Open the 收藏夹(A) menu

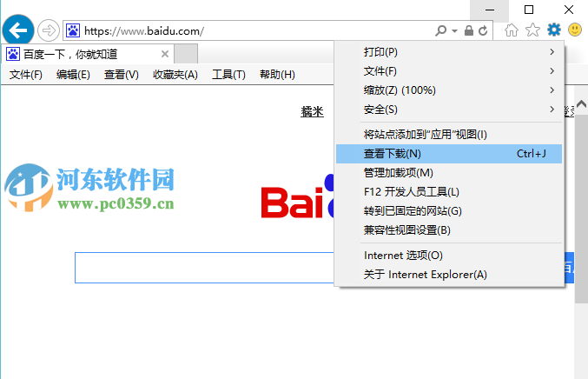point(175,75)
